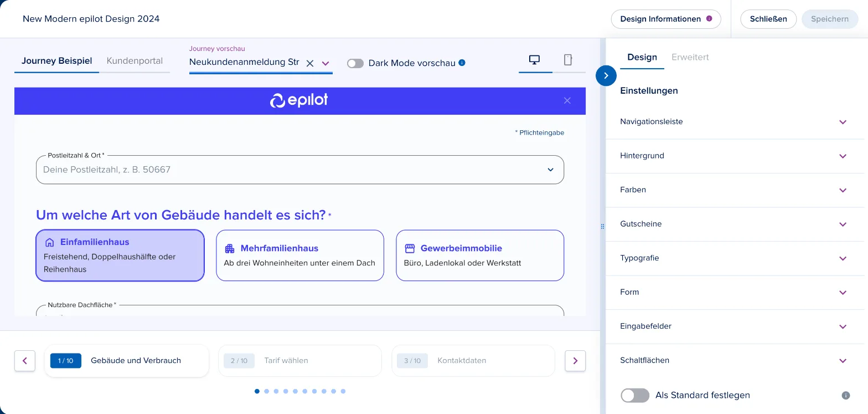The height and width of the screenshot is (414, 868).
Task: Clear the Journey vorschau selection
Action: [310, 63]
